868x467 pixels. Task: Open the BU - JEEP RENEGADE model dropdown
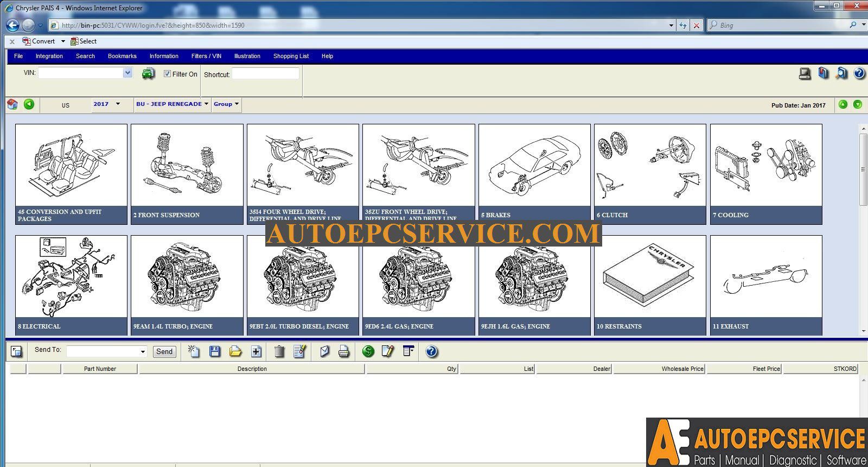(206, 104)
